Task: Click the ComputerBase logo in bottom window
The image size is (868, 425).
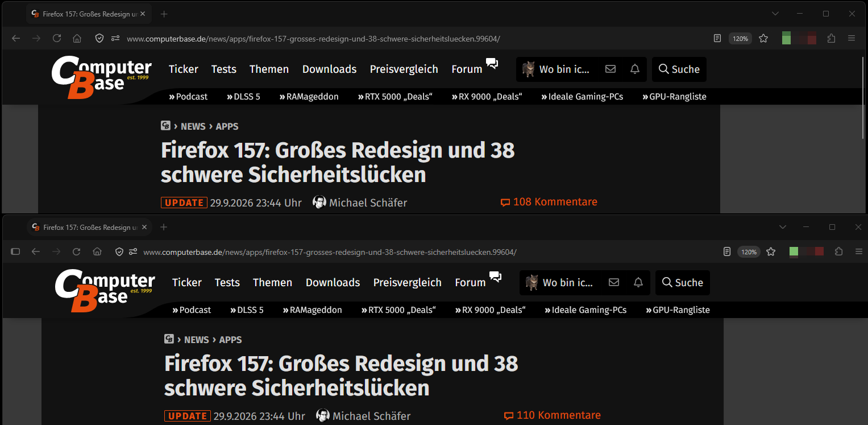Action: click(x=105, y=291)
